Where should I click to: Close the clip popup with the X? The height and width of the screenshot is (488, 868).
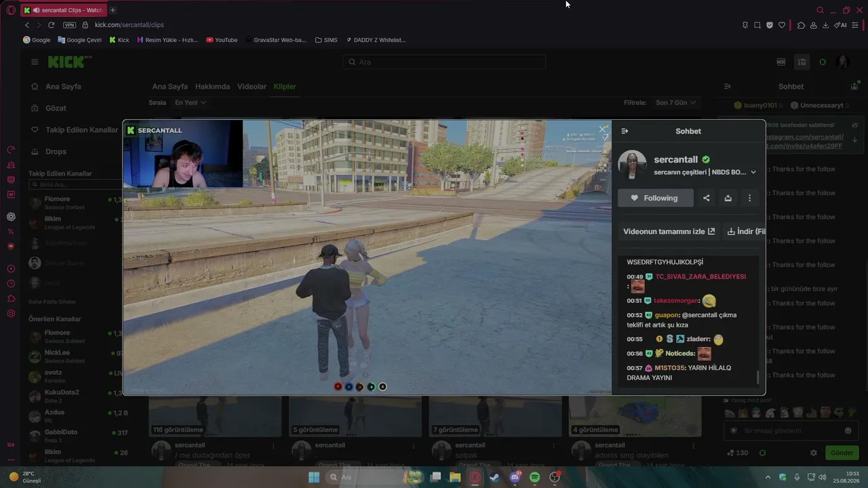point(603,129)
